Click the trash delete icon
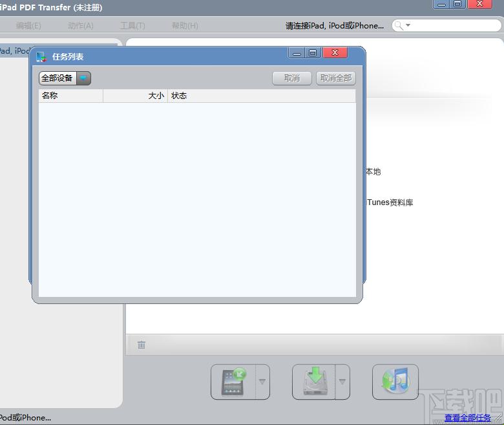This screenshot has width=504, height=425. (x=142, y=345)
